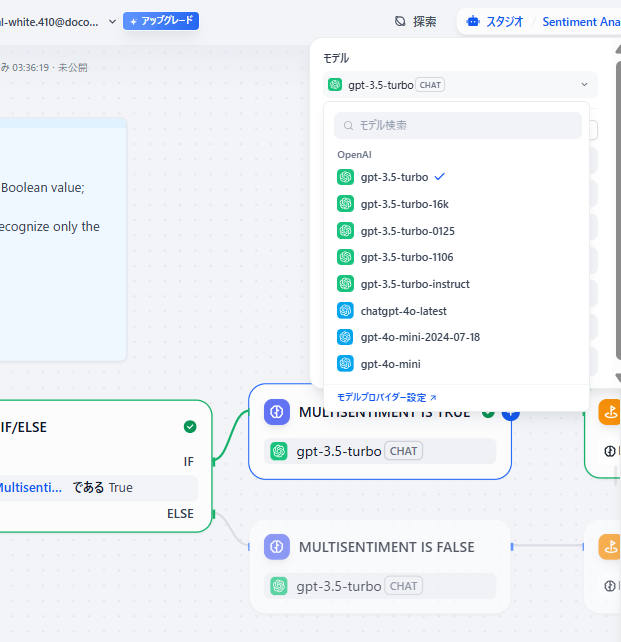This screenshot has height=642, width=621.
Task: Click the モデル検索 search field
Action: pos(458,126)
